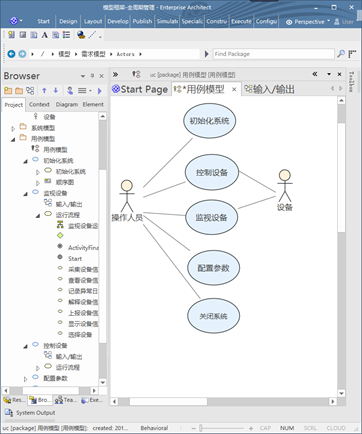Select the 初始化系统 use case ellipse in the diagram
This screenshot has width=362, height=434.
[210, 121]
